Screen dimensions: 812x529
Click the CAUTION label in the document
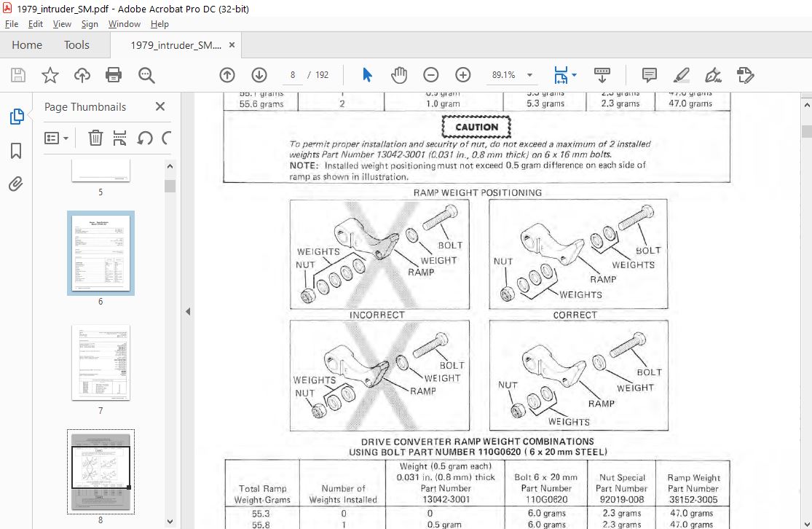click(476, 127)
